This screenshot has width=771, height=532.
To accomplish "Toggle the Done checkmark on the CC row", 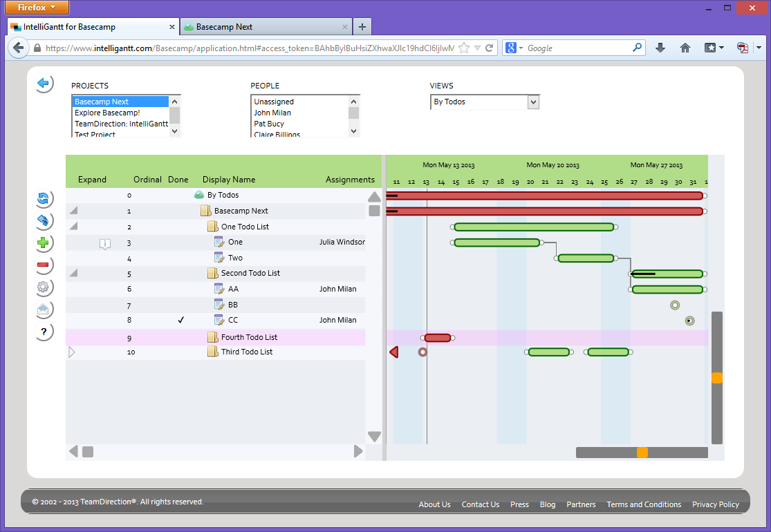I will [181, 320].
